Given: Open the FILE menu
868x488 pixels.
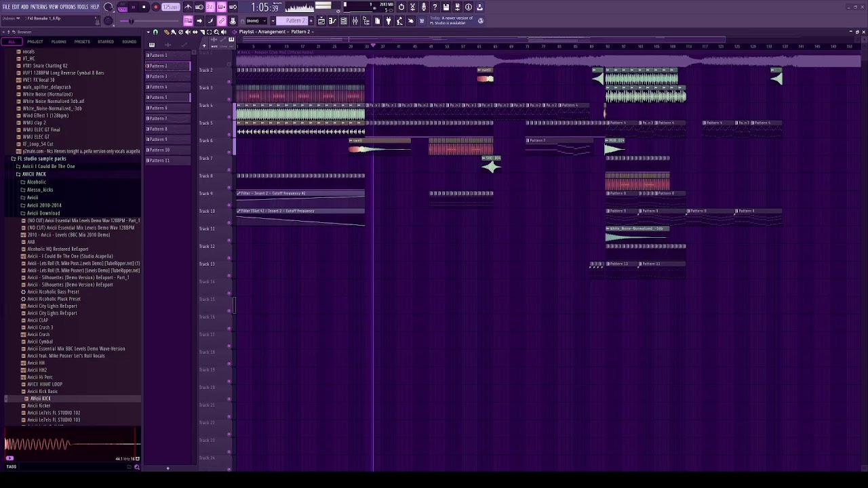Looking at the screenshot, I should pyautogui.click(x=6, y=7).
